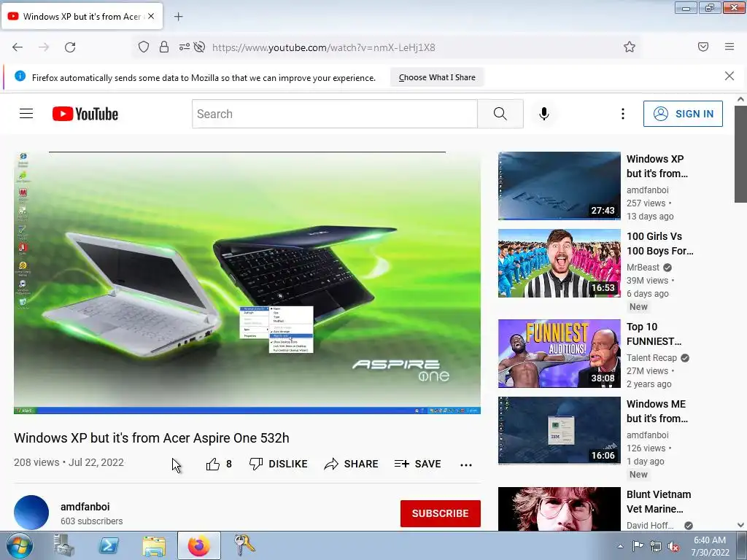
Task: Open site permissions icon in address bar
Action: tap(184, 47)
